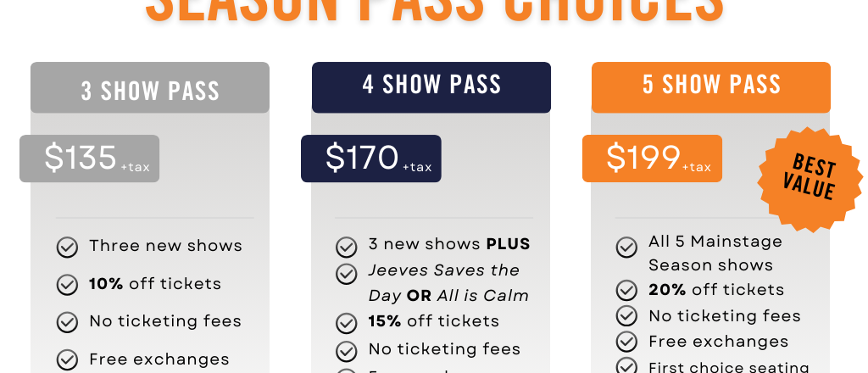Select the 5 Show Pass header

711,87
